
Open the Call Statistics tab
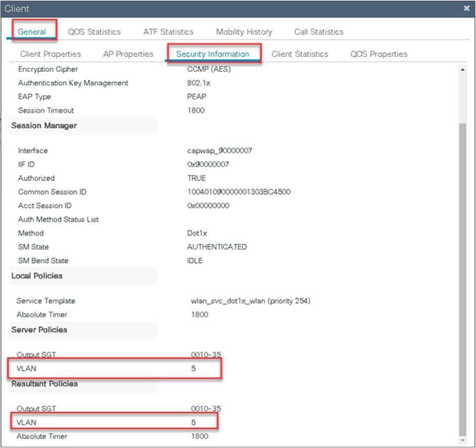tap(319, 31)
